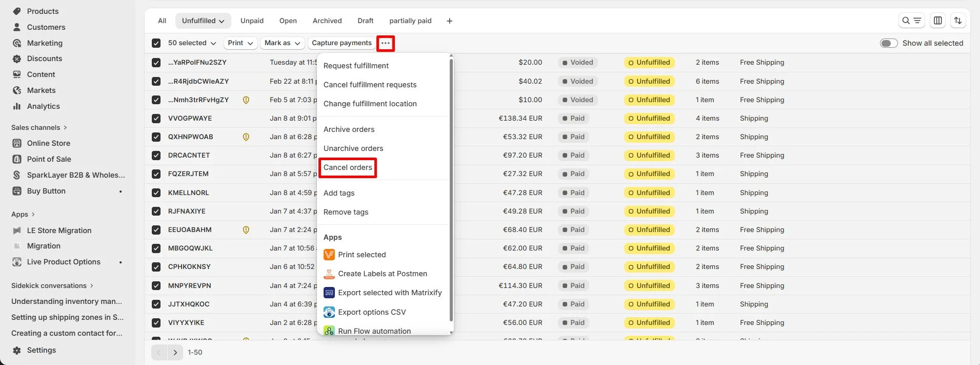Image resolution: width=980 pixels, height=365 pixels.
Task: Go to the next page arrow
Action: [x=175, y=353]
